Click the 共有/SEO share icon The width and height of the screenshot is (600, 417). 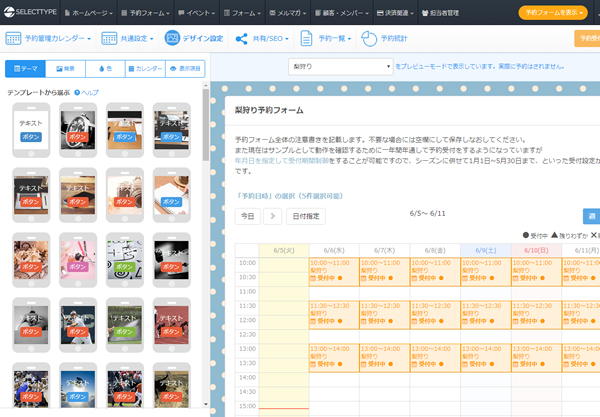(241, 39)
